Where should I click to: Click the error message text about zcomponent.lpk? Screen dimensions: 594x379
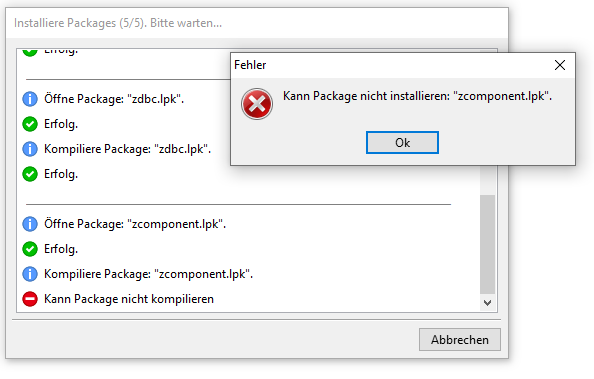point(417,96)
